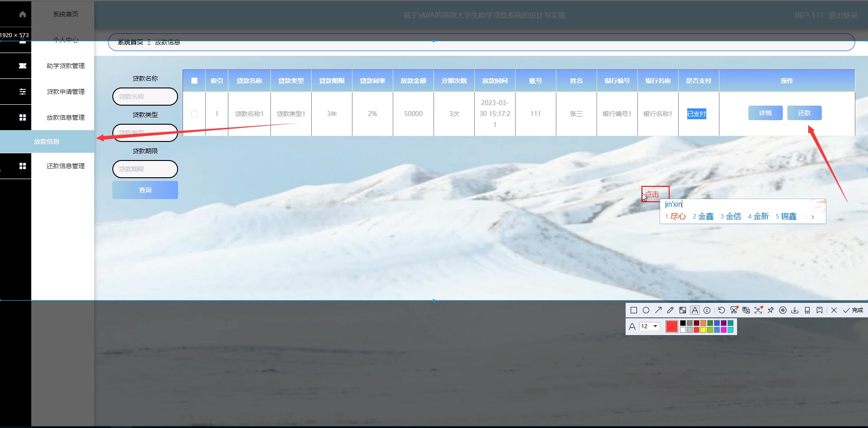Expand the 放款信息管理 sidebar menu

pyautogui.click(x=66, y=117)
